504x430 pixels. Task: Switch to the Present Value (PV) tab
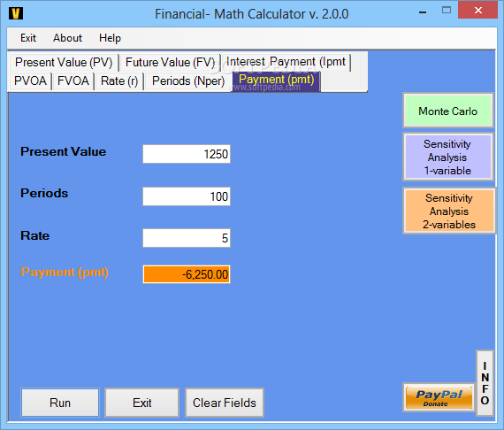64,63
